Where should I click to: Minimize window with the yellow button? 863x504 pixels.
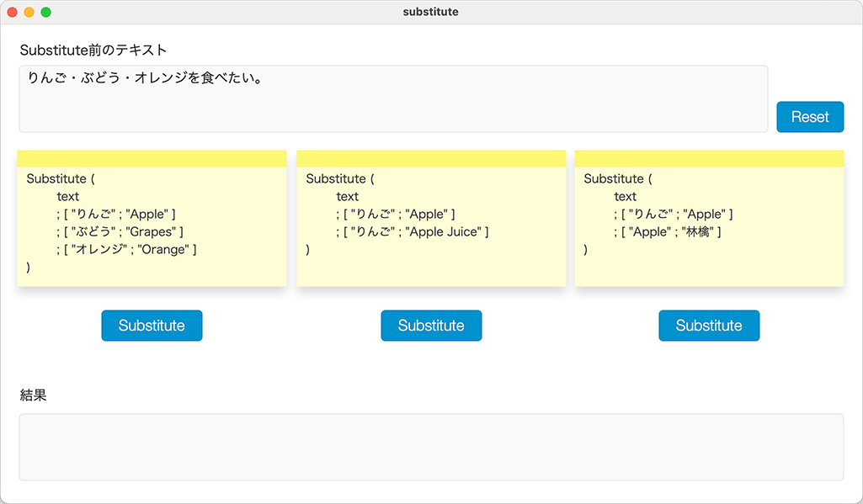tap(29, 12)
